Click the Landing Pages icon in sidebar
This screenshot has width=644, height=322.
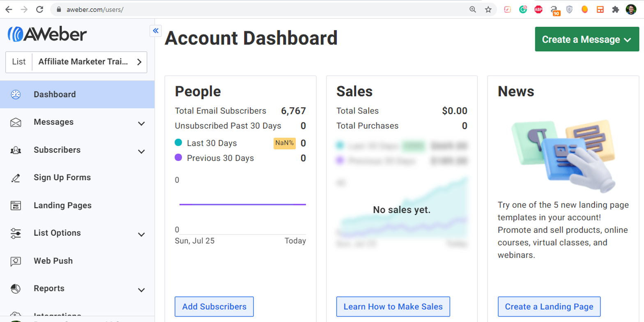point(16,205)
